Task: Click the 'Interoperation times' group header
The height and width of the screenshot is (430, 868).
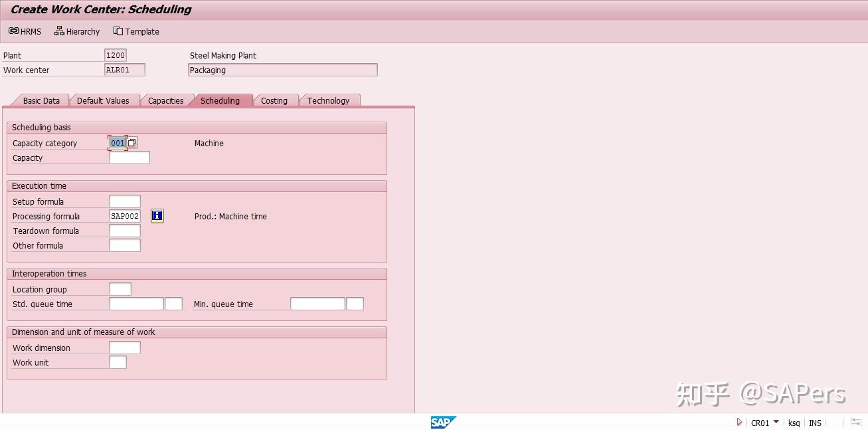Action: point(49,273)
